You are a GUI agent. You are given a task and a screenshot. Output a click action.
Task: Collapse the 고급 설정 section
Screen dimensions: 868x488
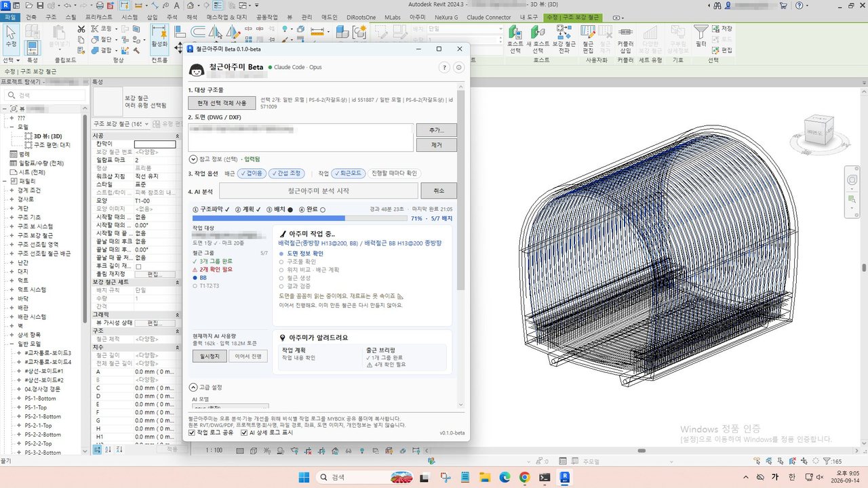(193, 387)
